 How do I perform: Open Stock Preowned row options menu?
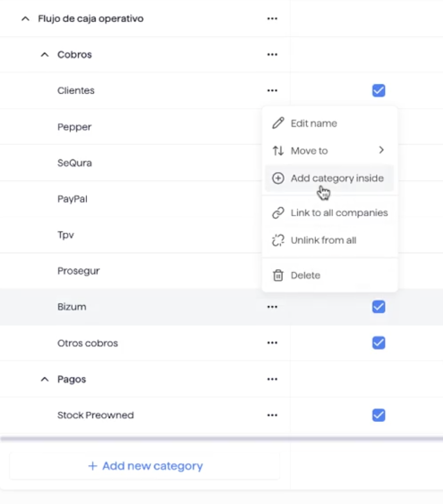[272, 415]
